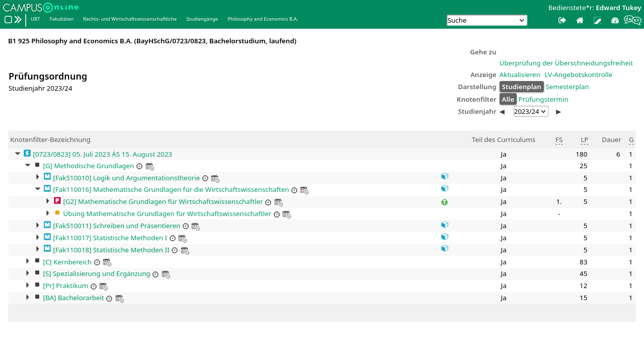The width and height of the screenshot is (644, 348).
Task: Collapse the [0723/0823] root node
Action: click(18, 154)
